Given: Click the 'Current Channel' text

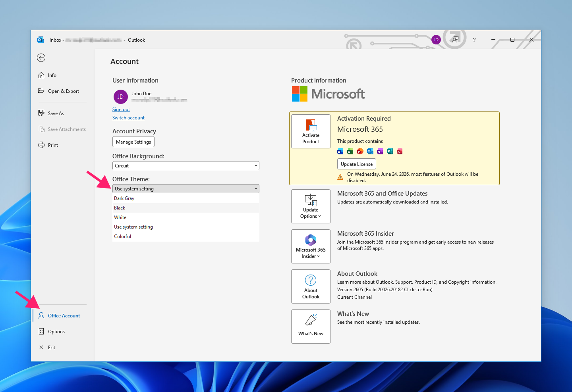Looking at the screenshot, I should (x=354, y=297).
